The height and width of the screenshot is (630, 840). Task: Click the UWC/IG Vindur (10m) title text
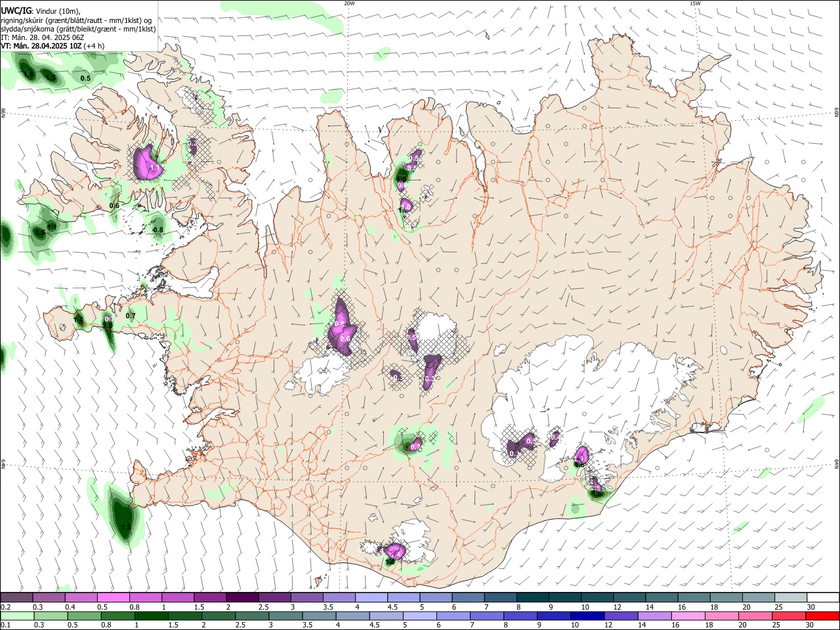click(40, 11)
